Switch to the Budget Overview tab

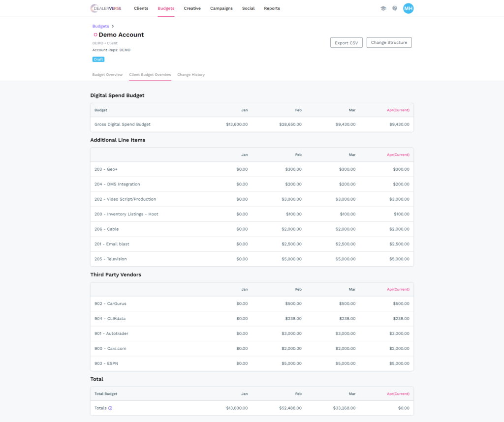(107, 75)
